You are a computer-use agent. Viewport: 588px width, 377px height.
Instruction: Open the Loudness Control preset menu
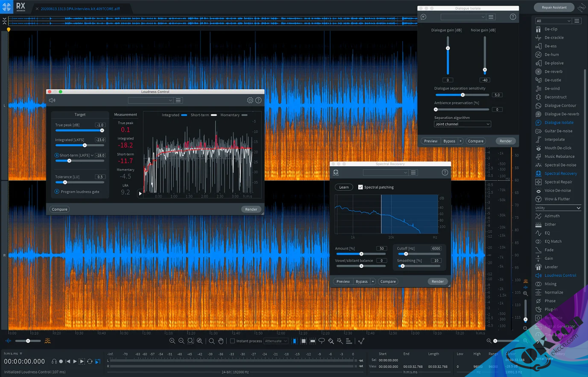(178, 100)
